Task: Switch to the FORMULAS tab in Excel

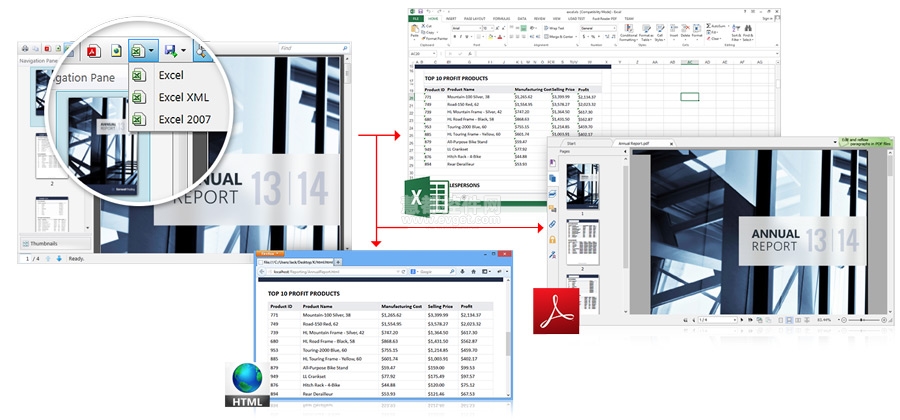Action: [x=502, y=18]
